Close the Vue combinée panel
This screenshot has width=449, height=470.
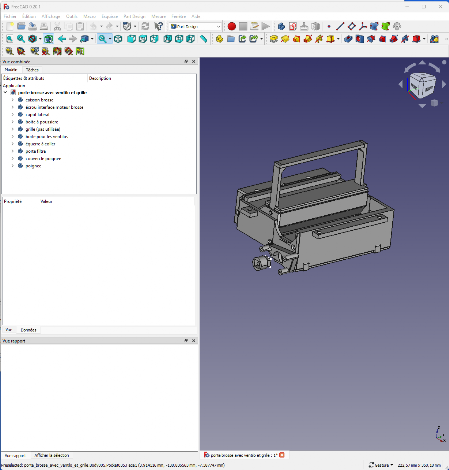[193, 61]
